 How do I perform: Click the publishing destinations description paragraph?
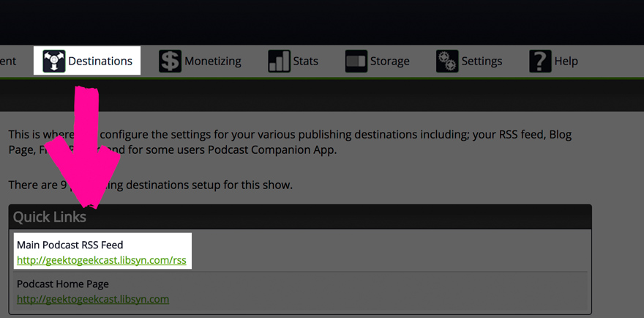click(x=290, y=142)
